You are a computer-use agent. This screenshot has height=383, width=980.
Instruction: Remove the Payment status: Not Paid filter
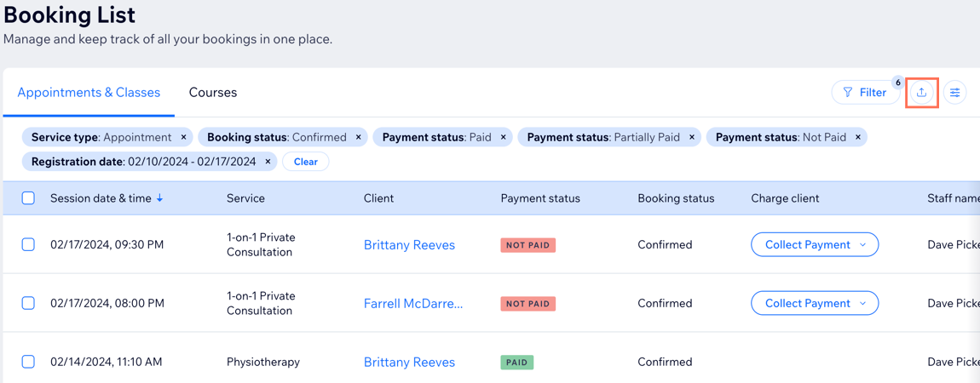click(858, 137)
